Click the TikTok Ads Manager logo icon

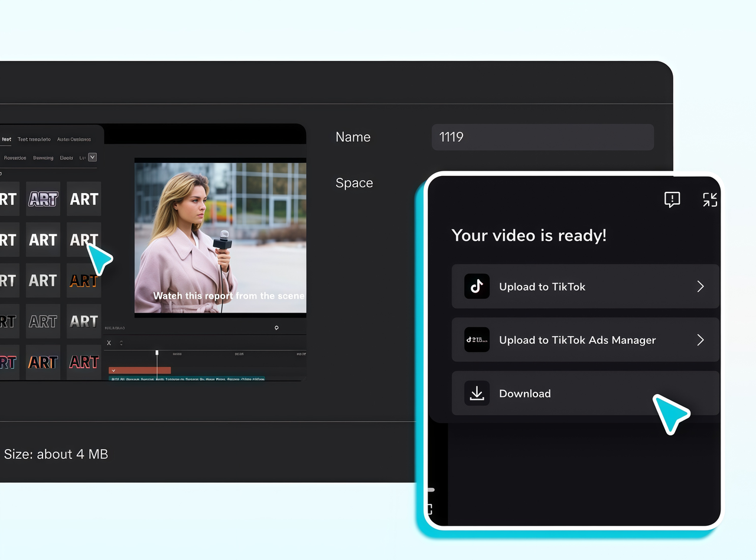pos(477,340)
